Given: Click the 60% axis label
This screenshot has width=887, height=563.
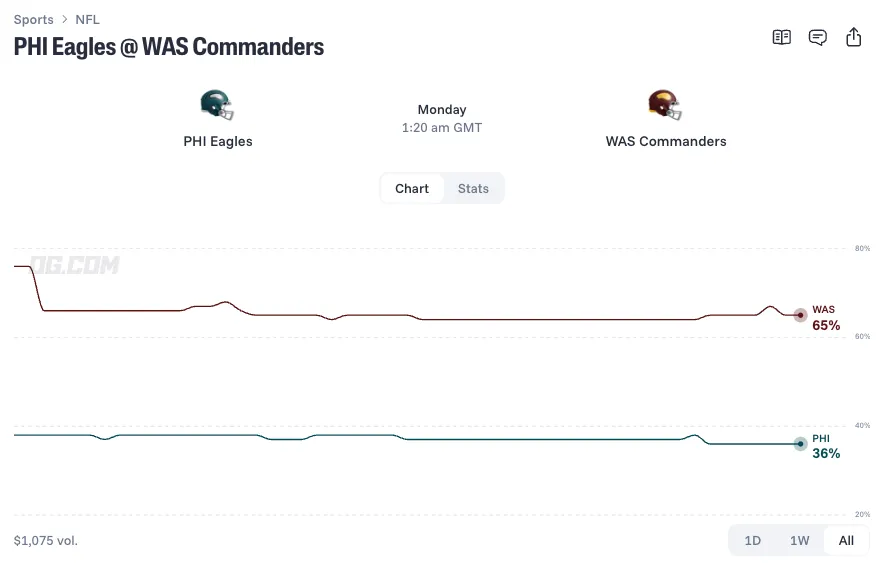Looking at the screenshot, I should click(x=862, y=337).
